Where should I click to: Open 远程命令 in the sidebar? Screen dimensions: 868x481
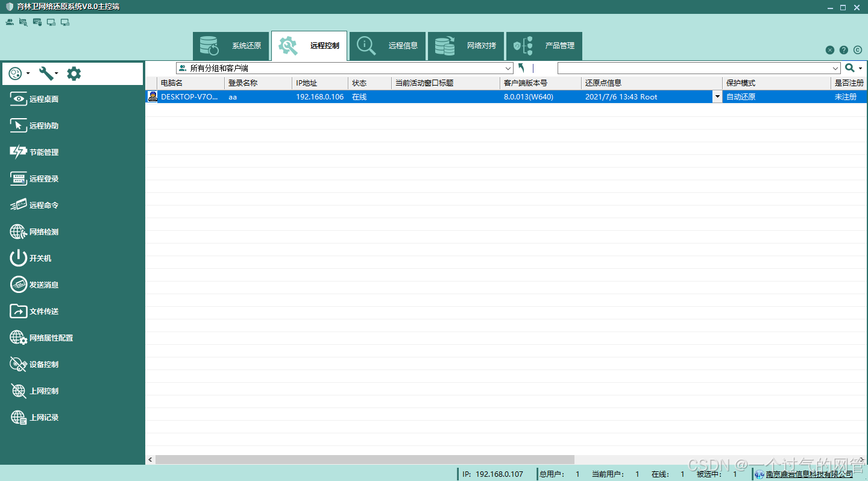[x=35, y=206]
